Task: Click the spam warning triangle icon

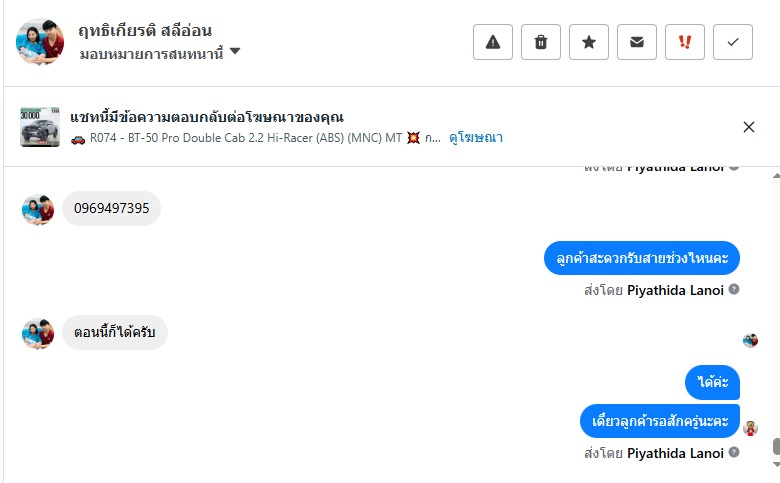Action: [492, 42]
